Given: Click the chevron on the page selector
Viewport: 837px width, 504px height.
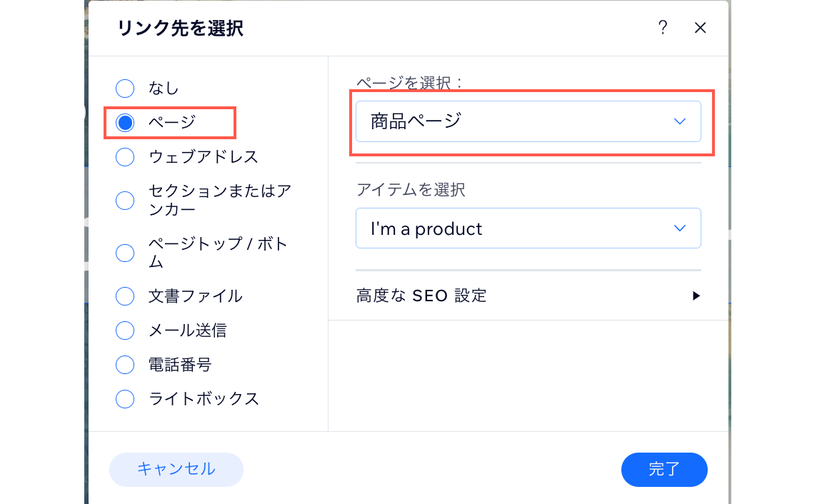Looking at the screenshot, I should point(679,121).
